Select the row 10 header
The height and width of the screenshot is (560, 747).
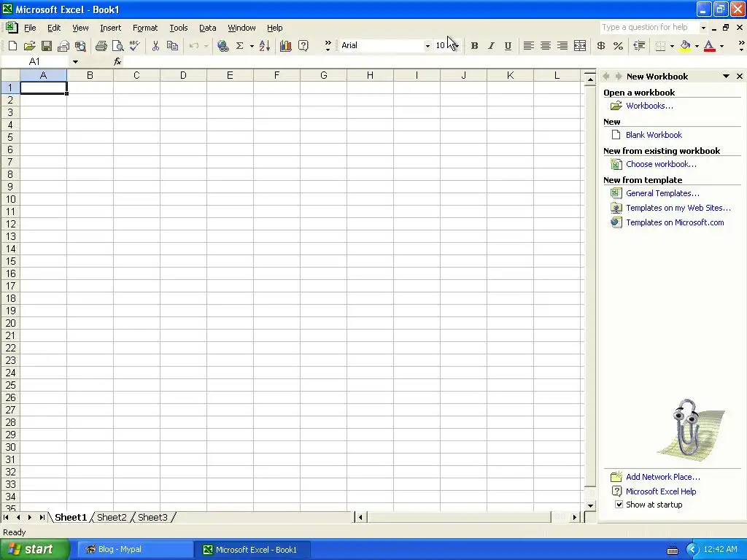tap(10, 199)
